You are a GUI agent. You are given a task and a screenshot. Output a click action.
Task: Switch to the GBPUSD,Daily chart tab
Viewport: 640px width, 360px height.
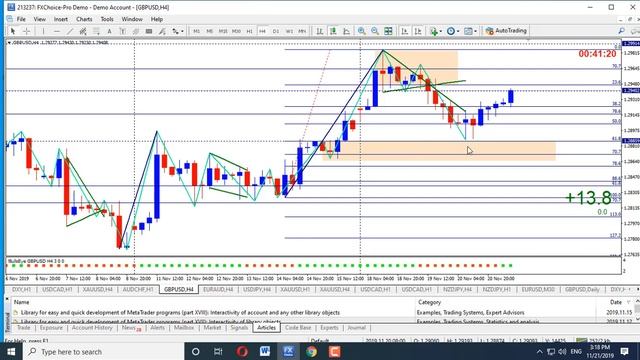(x=582, y=289)
